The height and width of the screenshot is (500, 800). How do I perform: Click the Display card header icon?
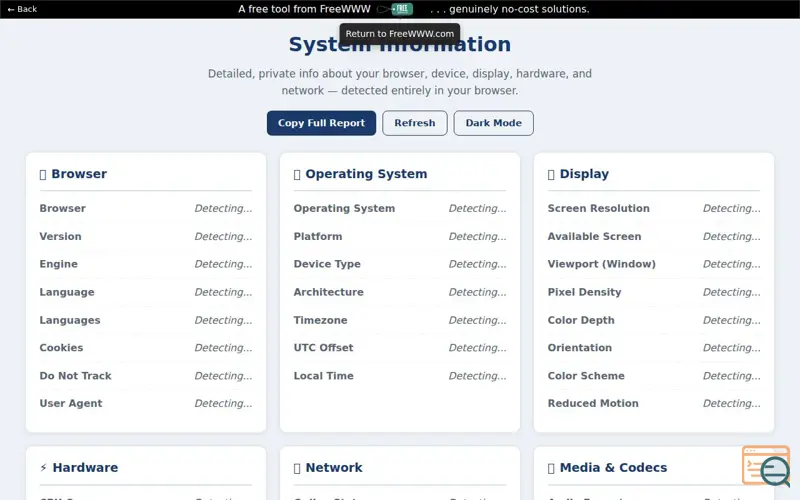551,174
